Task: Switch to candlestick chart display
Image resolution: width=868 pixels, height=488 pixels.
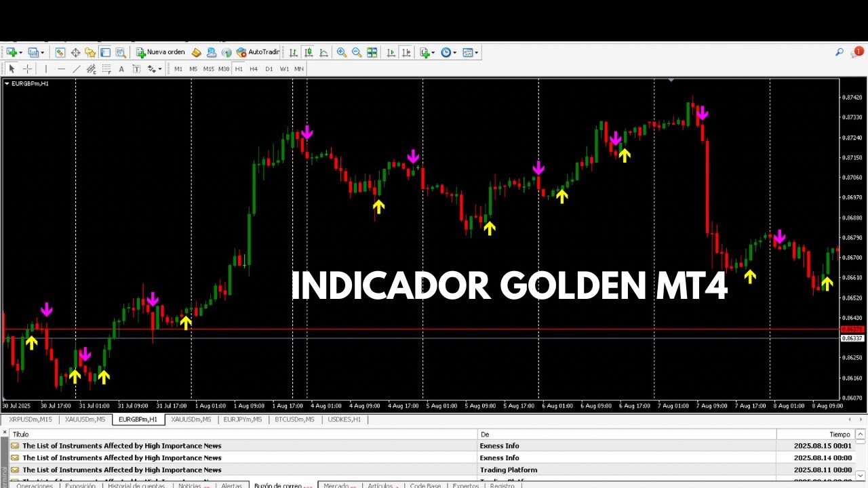Action: pos(309,52)
